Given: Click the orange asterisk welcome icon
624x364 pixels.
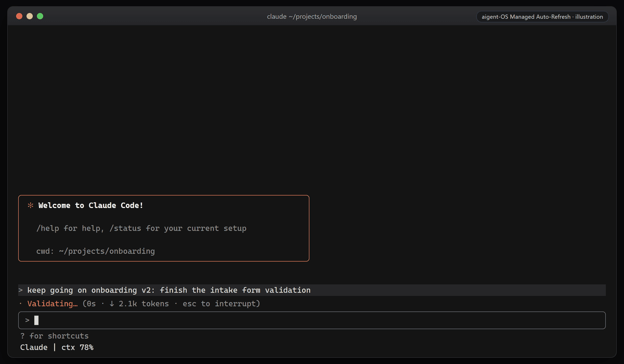Looking at the screenshot, I should [30, 205].
